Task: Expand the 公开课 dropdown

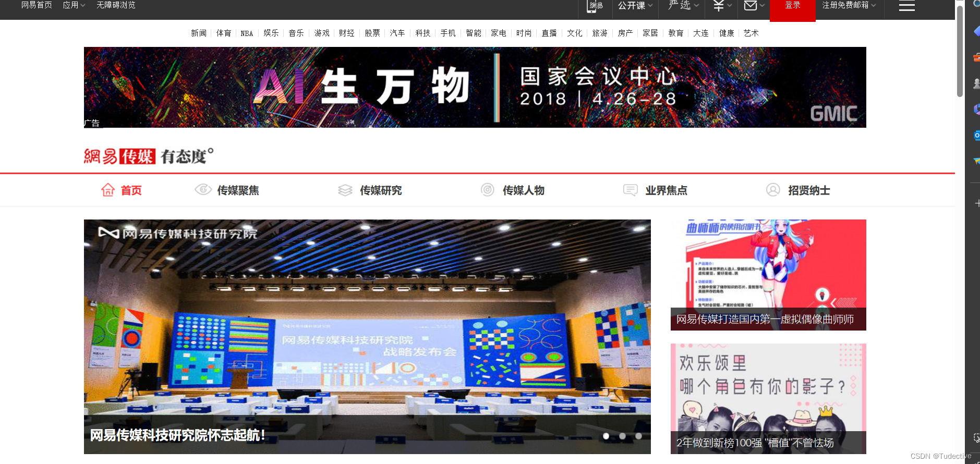Action: pyautogui.click(x=635, y=6)
